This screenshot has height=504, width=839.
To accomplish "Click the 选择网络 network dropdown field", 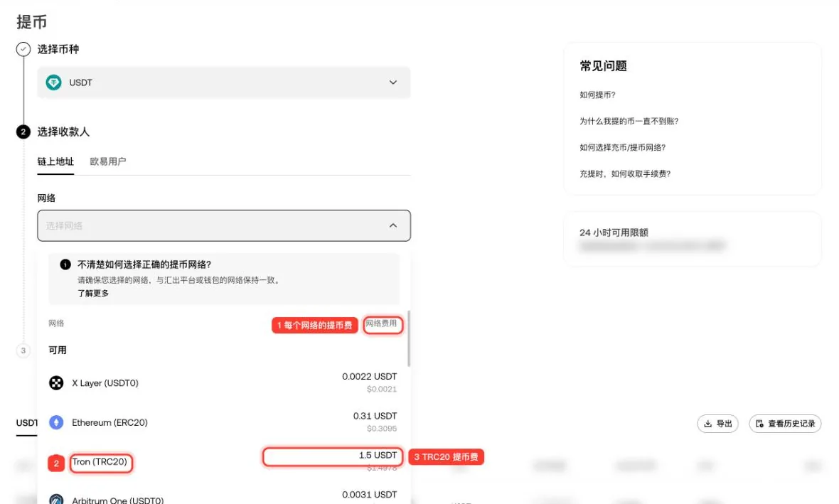I will click(x=224, y=225).
